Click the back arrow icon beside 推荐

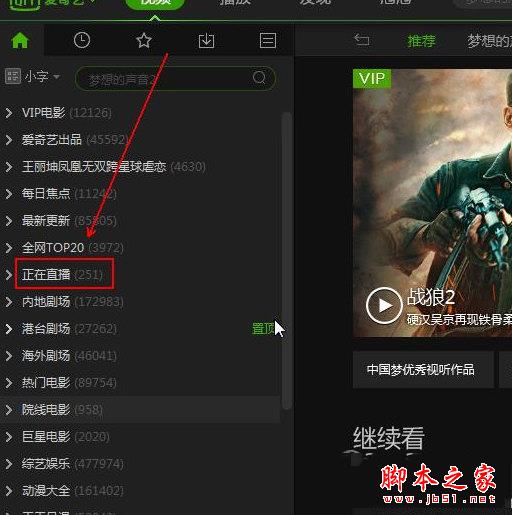[x=362, y=40]
